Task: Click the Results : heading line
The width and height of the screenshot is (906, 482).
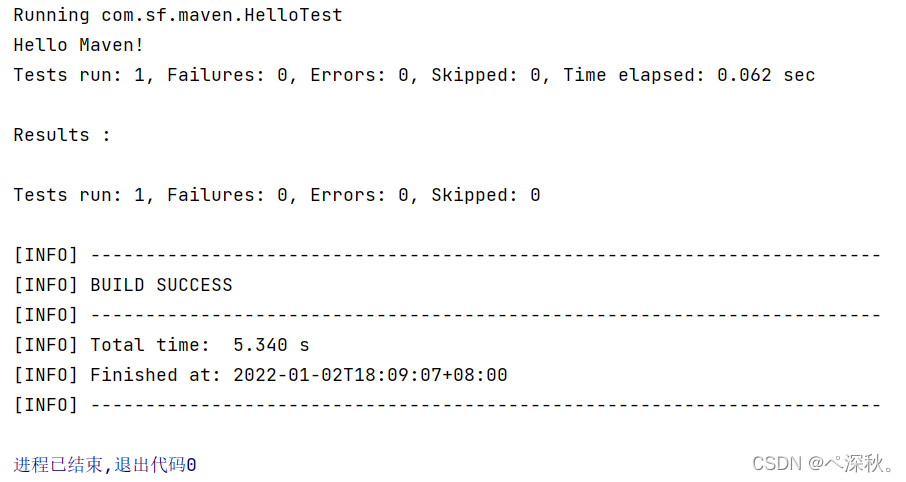Action: [x=62, y=135]
